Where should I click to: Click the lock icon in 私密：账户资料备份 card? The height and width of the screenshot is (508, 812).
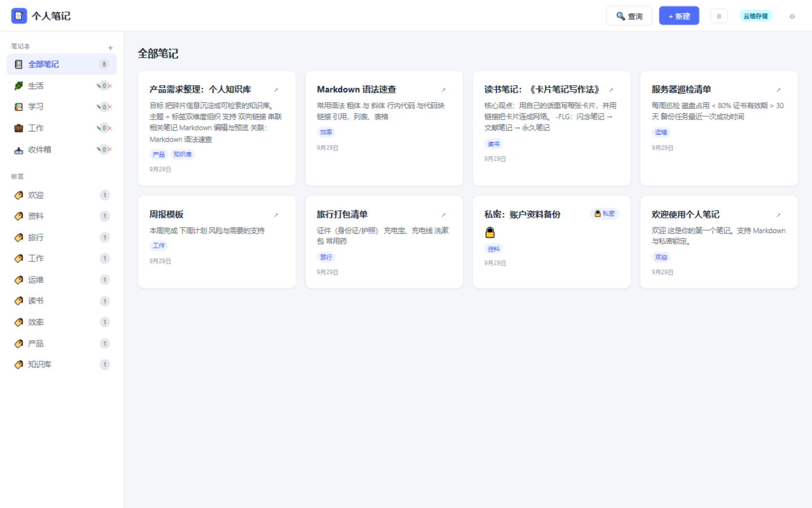click(490, 233)
